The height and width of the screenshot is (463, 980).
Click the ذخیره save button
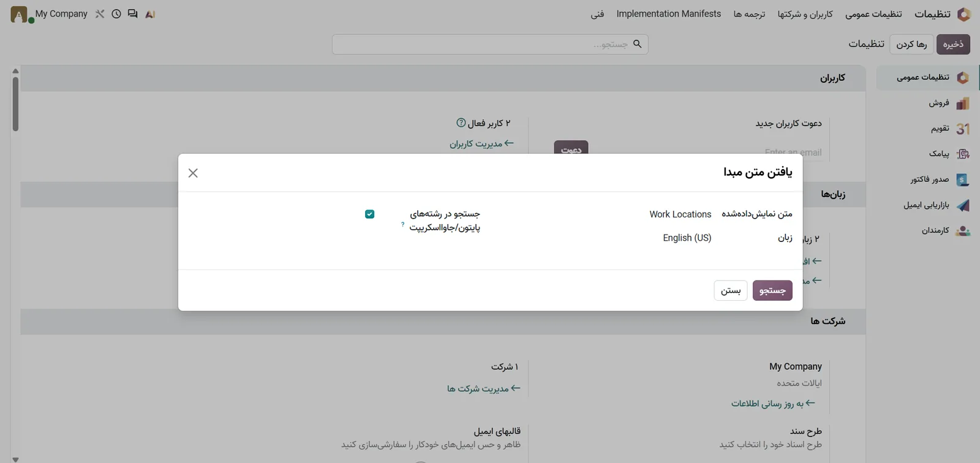(953, 44)
